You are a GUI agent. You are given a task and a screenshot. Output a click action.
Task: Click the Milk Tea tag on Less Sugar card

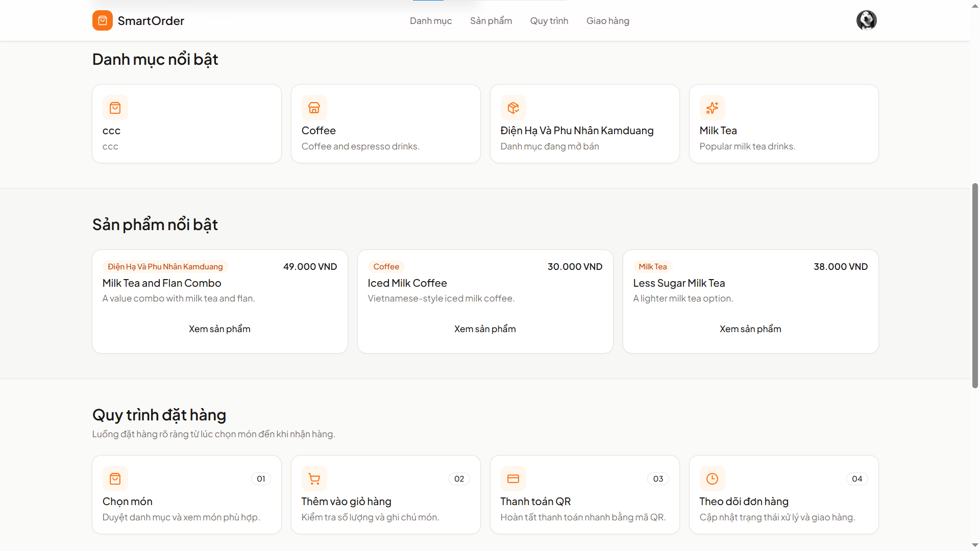click(x=652, y=267)
